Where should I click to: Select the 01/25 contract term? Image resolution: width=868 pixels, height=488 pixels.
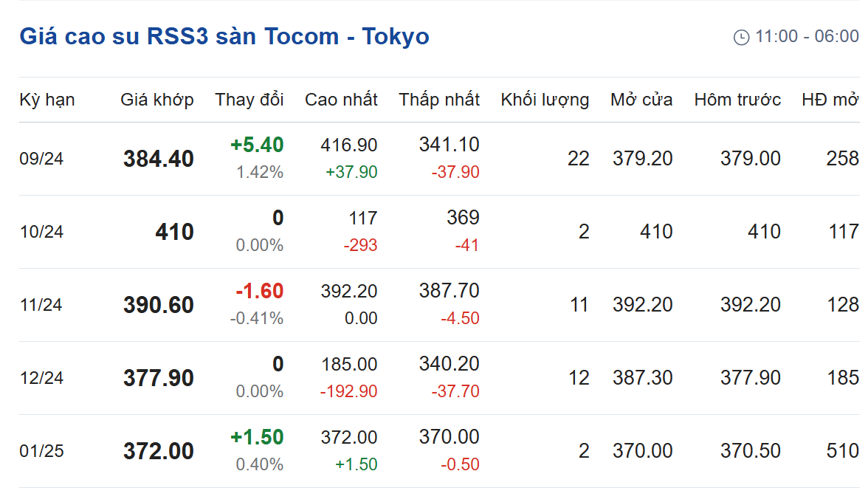tap(41, 451)
